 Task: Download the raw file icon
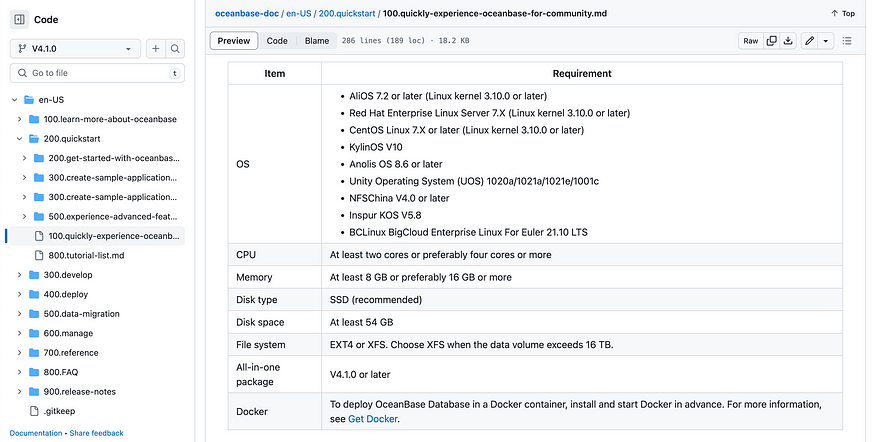[788, 41]
